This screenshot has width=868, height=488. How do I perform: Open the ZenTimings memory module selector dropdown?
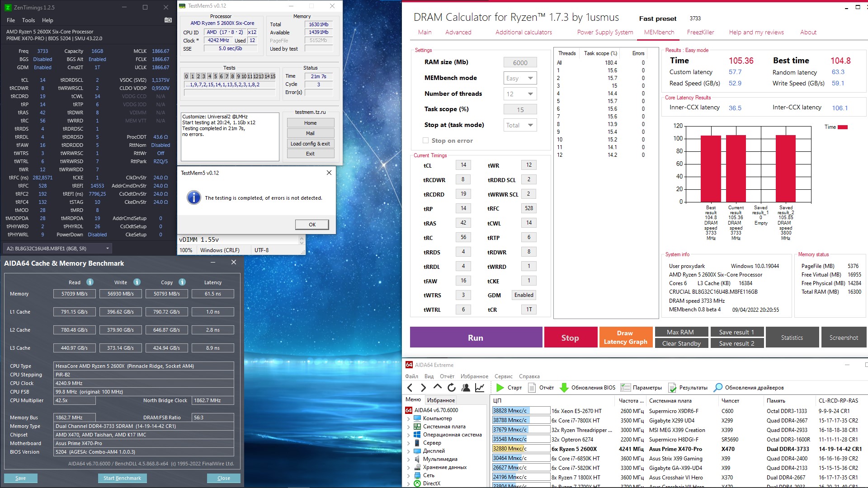tap(107, 249)
